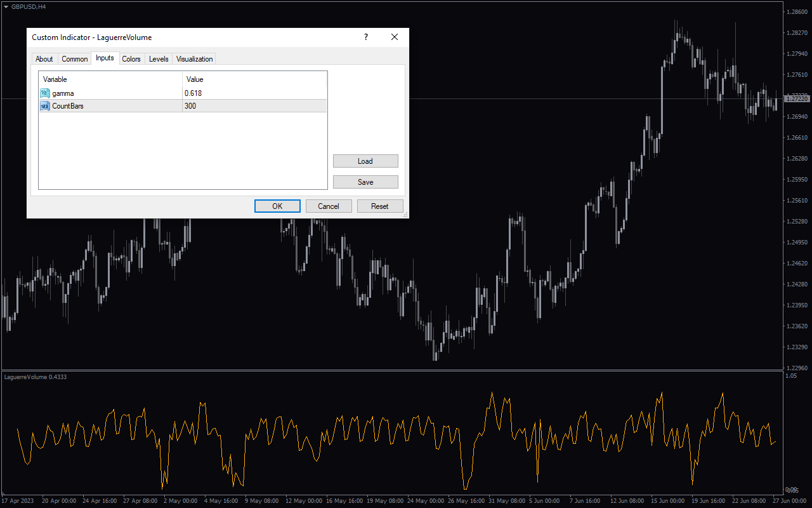Click the help question mark in title bar
Image resolution: width=812 pixels, height=508 pixels.
coord(366,37)
